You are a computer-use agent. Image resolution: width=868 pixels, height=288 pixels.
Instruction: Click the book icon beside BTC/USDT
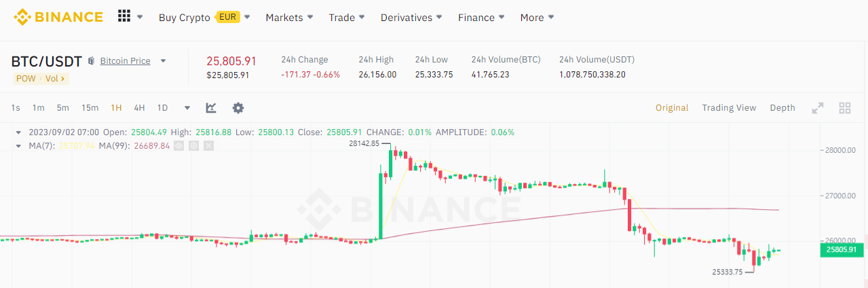91,61
